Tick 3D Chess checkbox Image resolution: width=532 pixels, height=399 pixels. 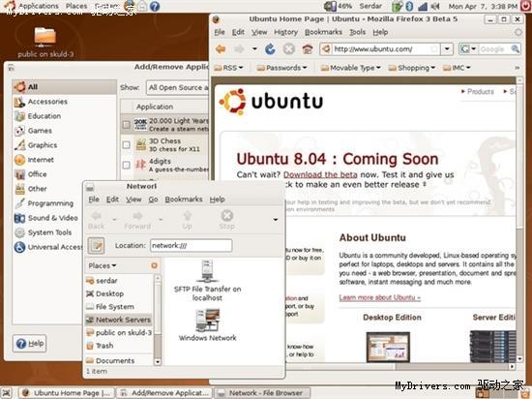[126, 145]
